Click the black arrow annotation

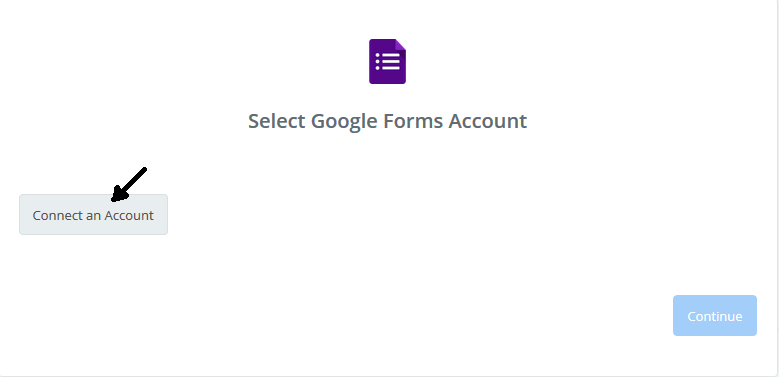point(129,184)
